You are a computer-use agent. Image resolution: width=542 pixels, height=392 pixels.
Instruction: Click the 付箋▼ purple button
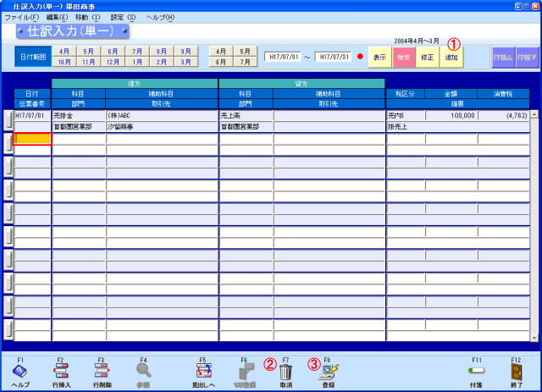click(x=527, y=58)
